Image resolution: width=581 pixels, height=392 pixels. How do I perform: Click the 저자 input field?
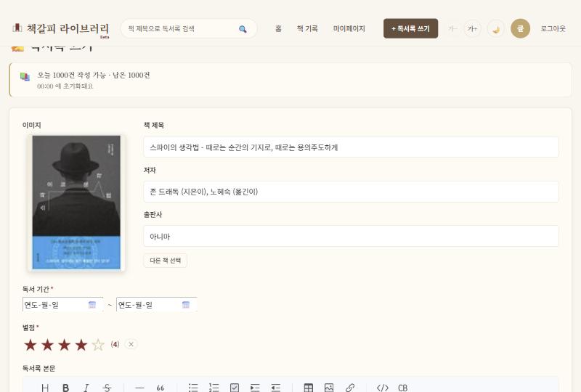(x=351, y=192)
